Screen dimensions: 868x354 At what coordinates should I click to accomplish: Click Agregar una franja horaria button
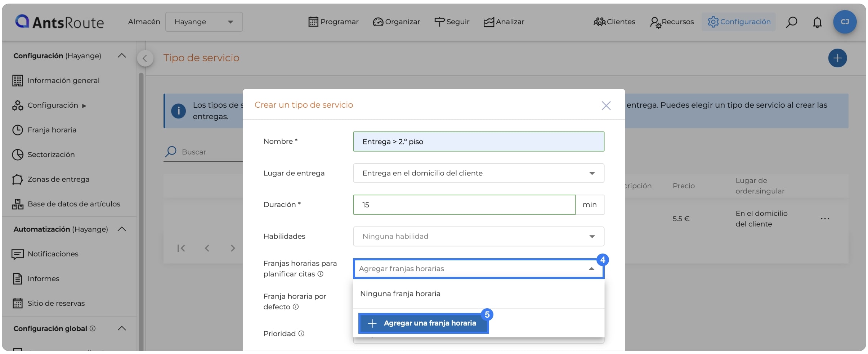(x=424, y=323)
